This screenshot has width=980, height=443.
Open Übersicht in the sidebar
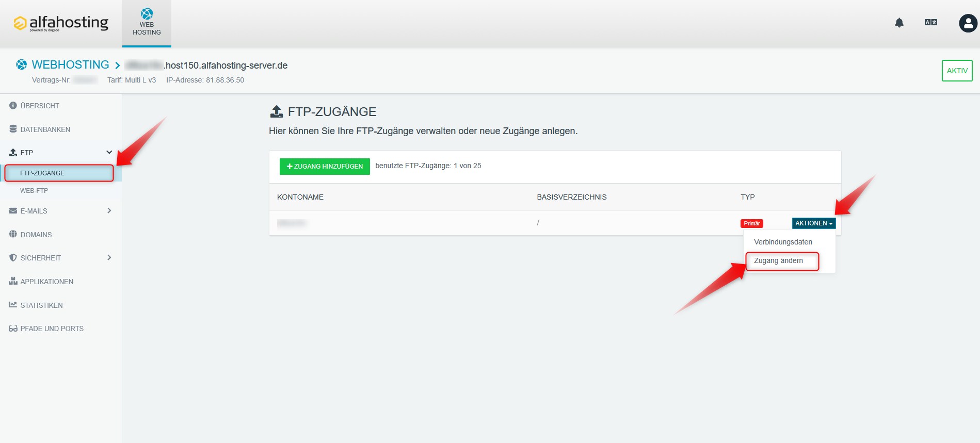pyautogui.click(x=40, y=106)
